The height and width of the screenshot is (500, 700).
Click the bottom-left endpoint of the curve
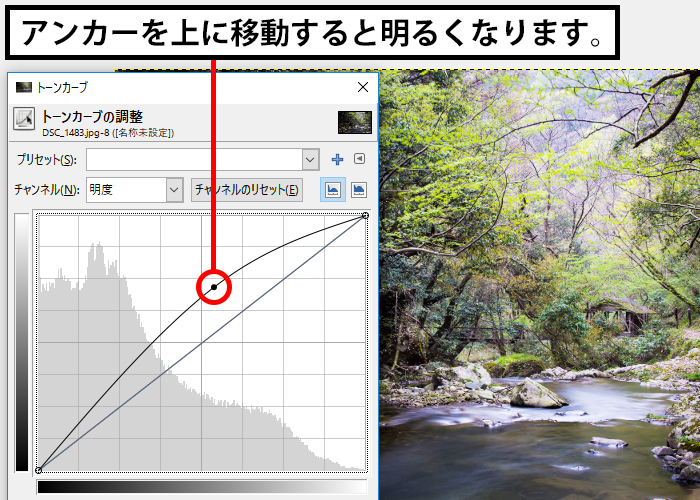(38, 469)
